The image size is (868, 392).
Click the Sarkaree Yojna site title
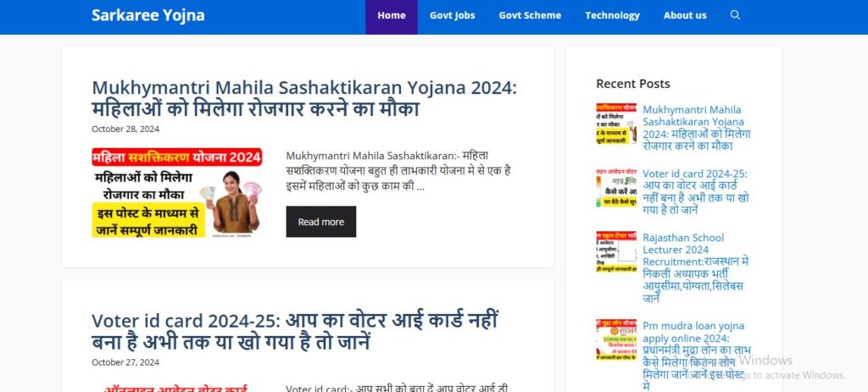[x=147, y=15]
